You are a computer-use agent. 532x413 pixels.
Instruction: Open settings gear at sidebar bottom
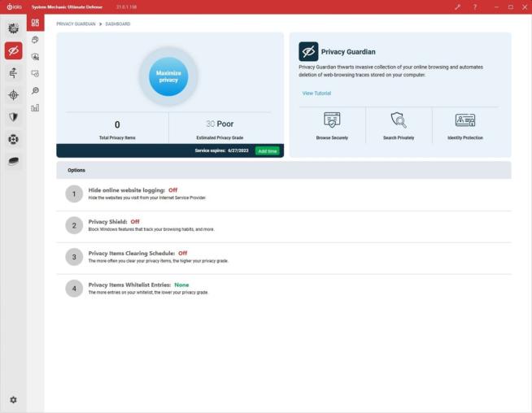pyautogui.click(x=13, y=400)
